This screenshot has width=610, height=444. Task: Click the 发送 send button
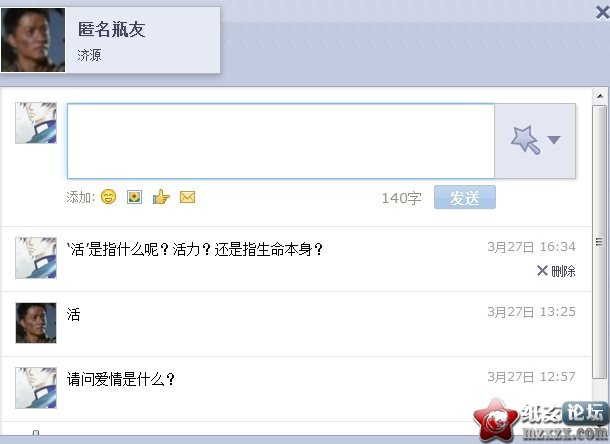465,197
